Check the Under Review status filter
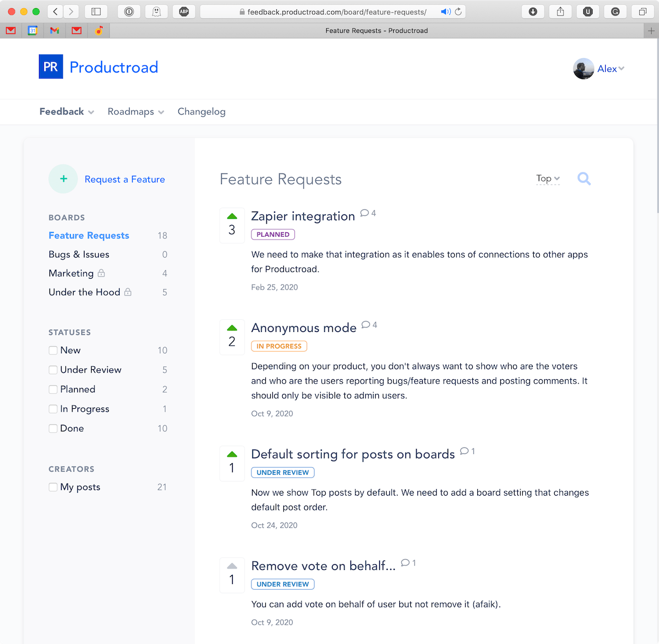The image size is (659, 644). [53, 370]
